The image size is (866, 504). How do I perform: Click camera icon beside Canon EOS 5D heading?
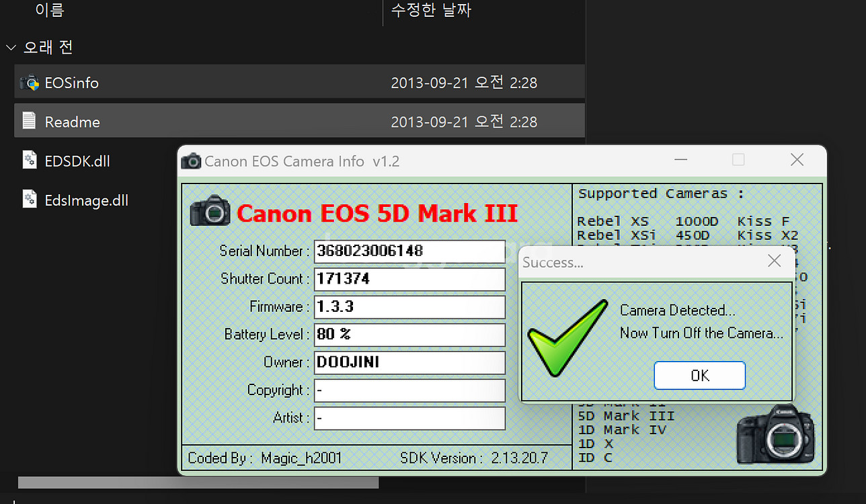(210, 212)
